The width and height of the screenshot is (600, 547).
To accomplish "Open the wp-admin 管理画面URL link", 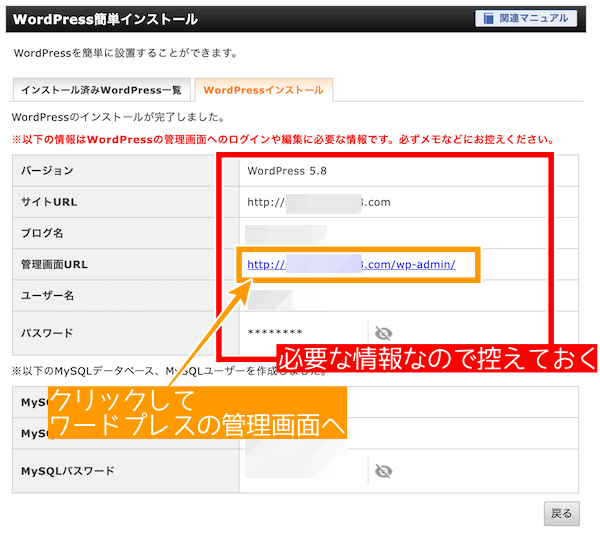I will (351, 265).
